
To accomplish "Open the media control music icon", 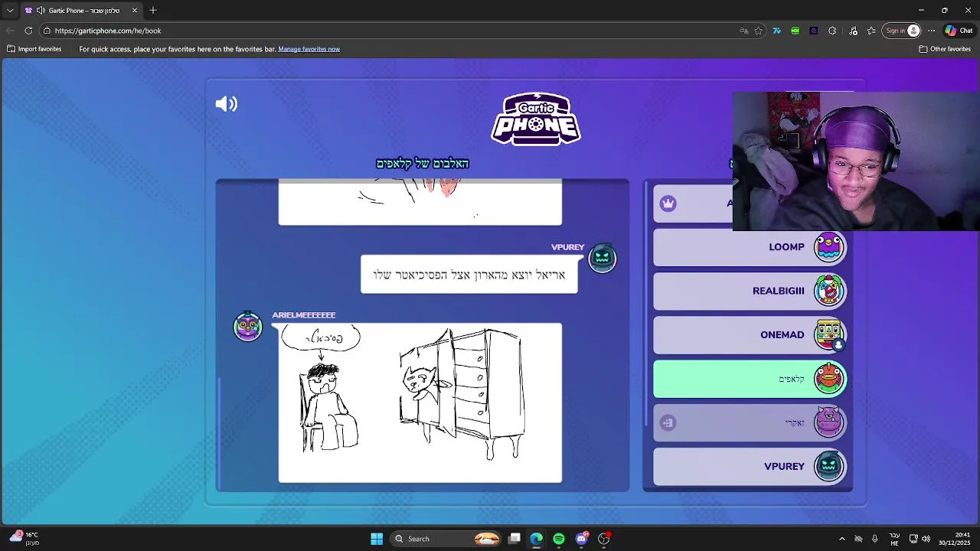I will click(x=854, y=31).
